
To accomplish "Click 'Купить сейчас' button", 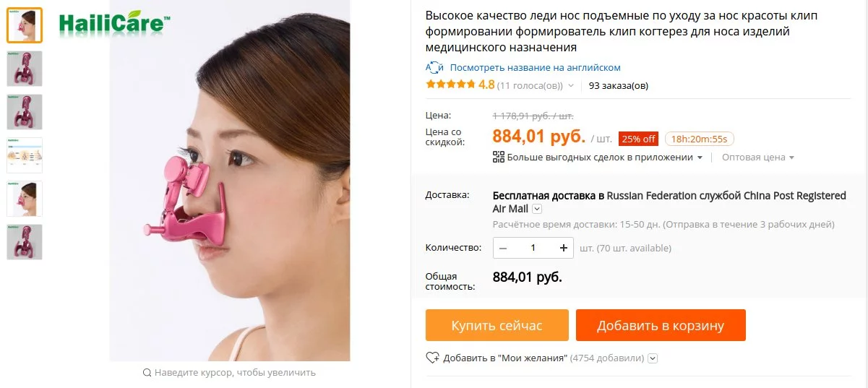I will pyautogui.click(x=497, y=325).
